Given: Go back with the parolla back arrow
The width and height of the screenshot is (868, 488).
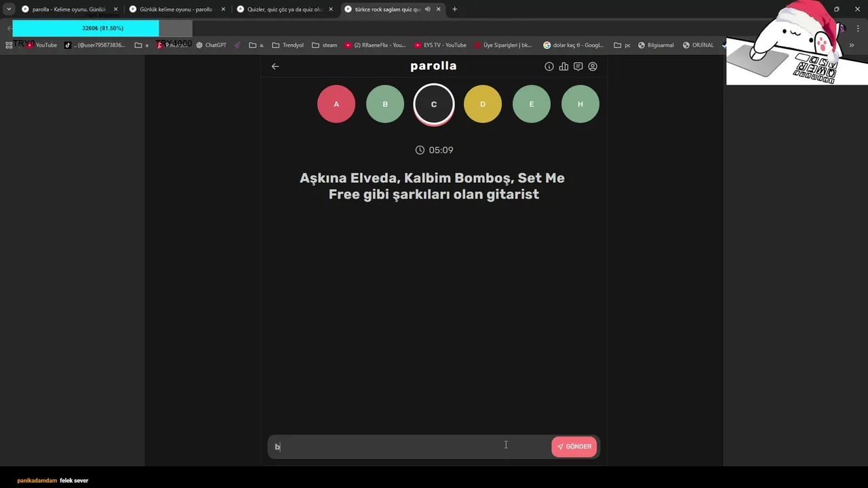Looking at the screenshot, I should click(275, 66).
